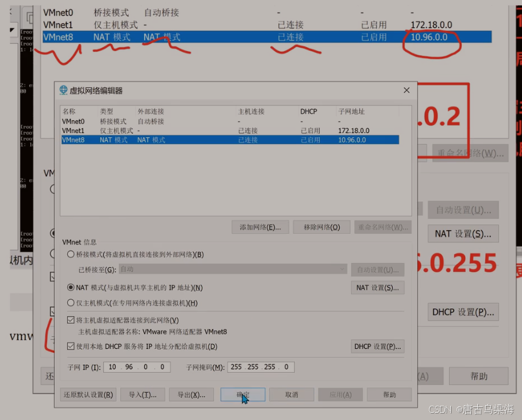Click 重命名网络(W)... button in front dialog
The width and height of the screenshot is (522, 420).
point(383,227)
